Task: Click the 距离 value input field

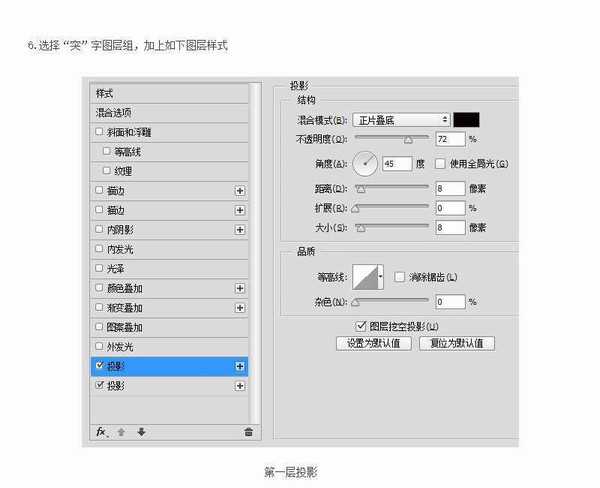Action: tap(450, 188)
